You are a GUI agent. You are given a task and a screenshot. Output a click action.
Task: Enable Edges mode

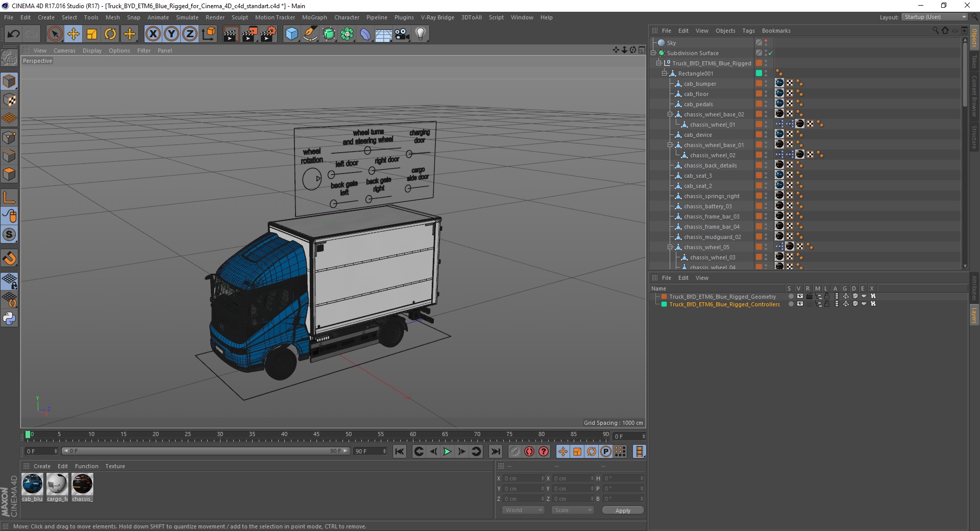tap(9, 156)
